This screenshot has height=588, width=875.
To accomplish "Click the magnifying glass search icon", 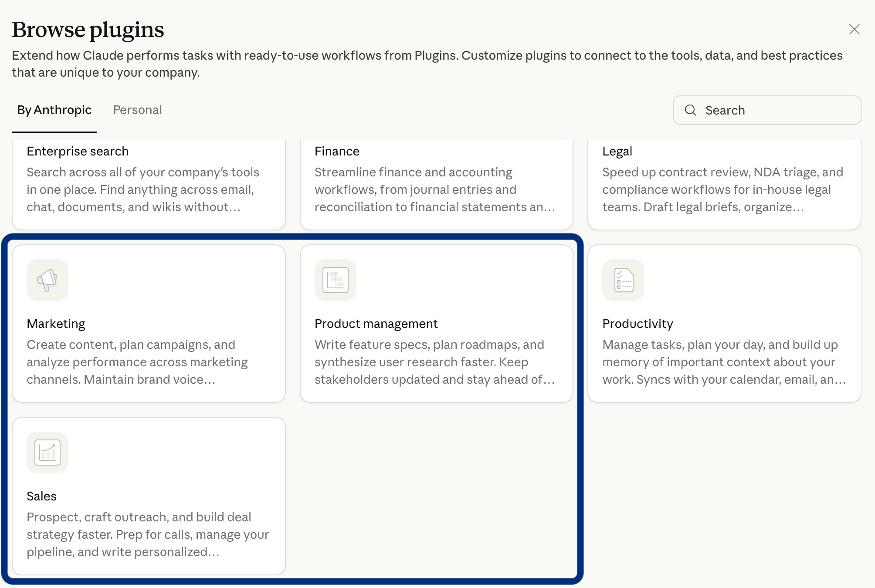I will click(691, 110).
